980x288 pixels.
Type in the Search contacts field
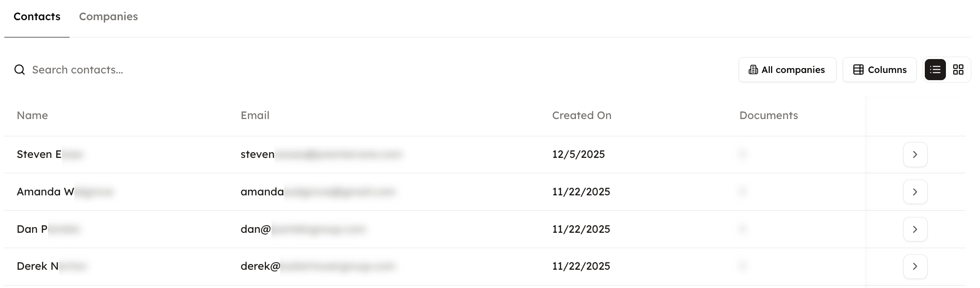pos(144,70)
